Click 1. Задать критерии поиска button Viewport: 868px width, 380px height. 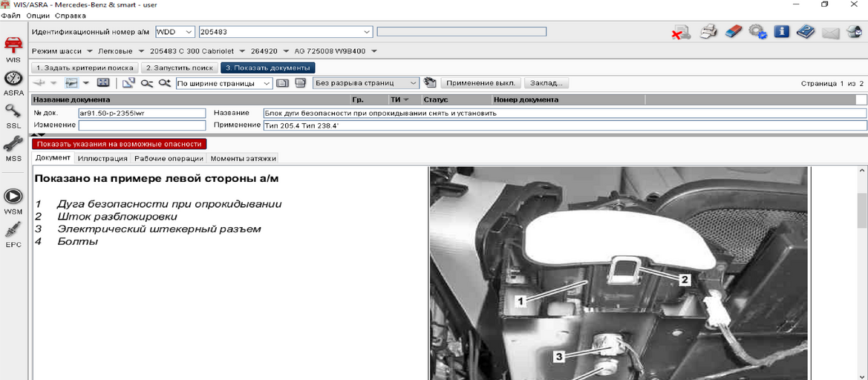(x=85, y=68)
